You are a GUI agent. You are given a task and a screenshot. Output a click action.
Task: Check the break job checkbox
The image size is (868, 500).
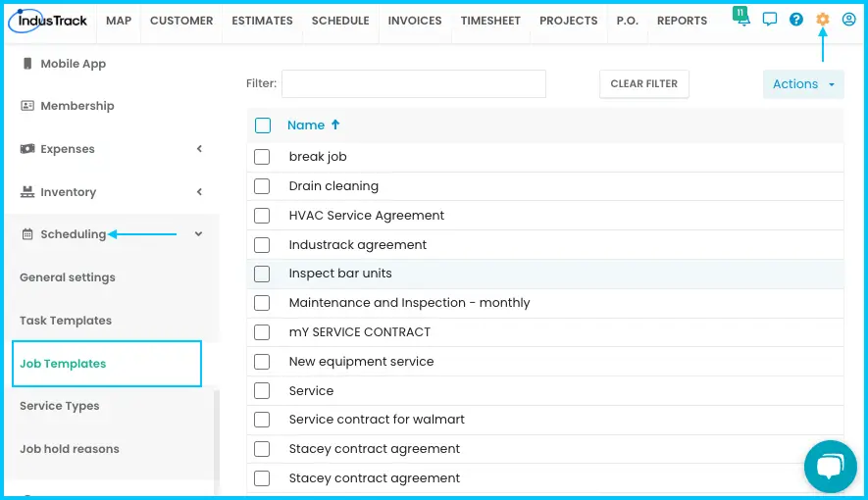pyautogui.click(x=262, y=157)
